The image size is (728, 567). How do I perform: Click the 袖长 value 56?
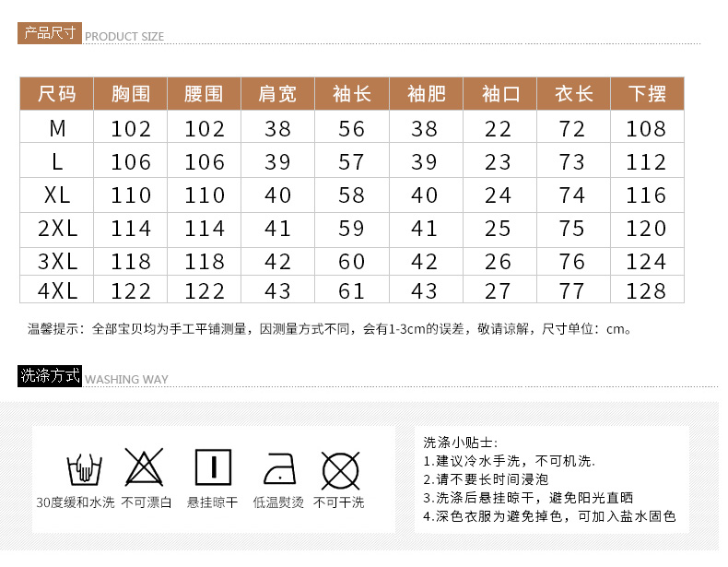(x=351, y=129)
